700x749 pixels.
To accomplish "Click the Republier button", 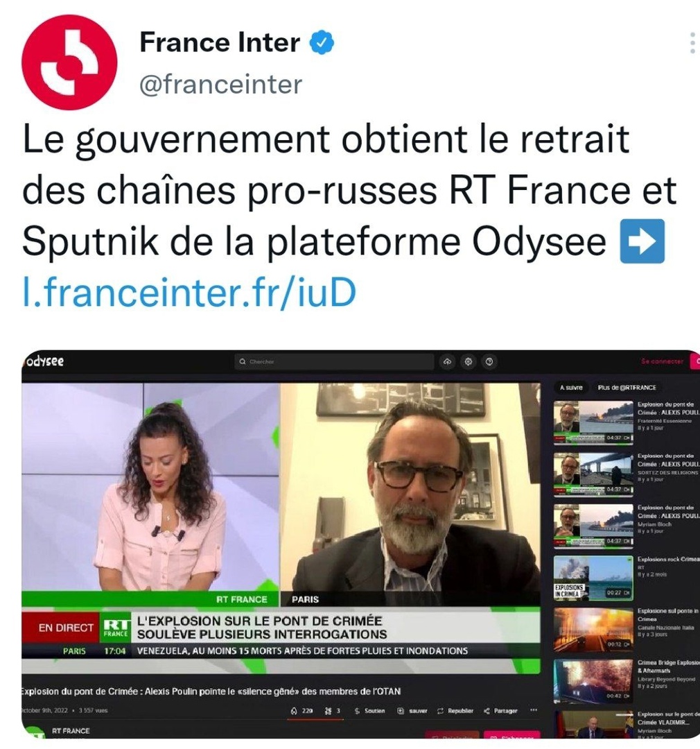I will click(x=455, y=711).
